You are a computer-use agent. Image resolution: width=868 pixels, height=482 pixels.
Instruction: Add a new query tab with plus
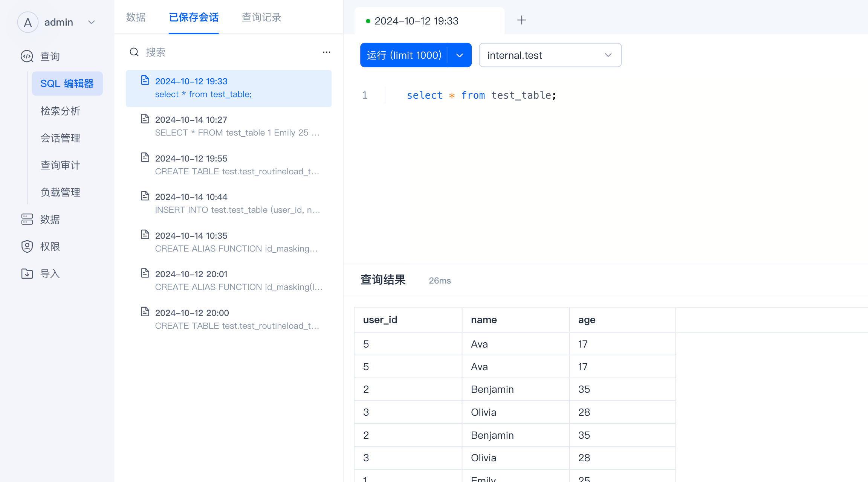[x=521, y=20]
